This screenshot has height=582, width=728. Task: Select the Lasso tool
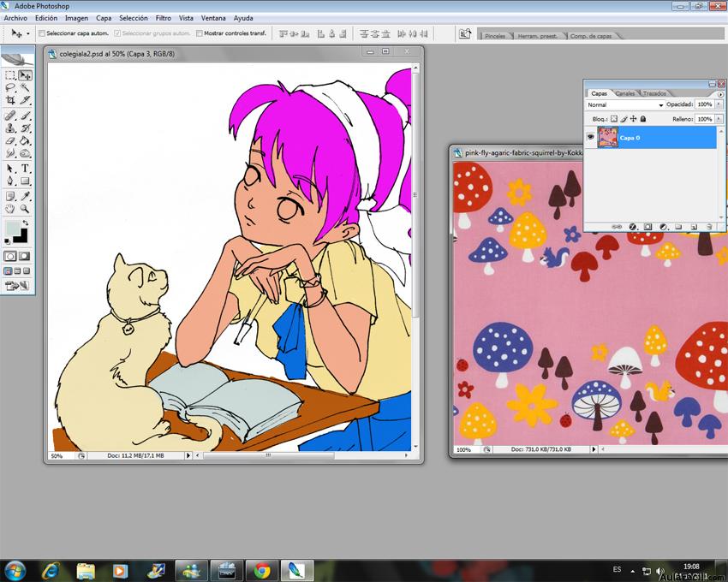(10, 87)
